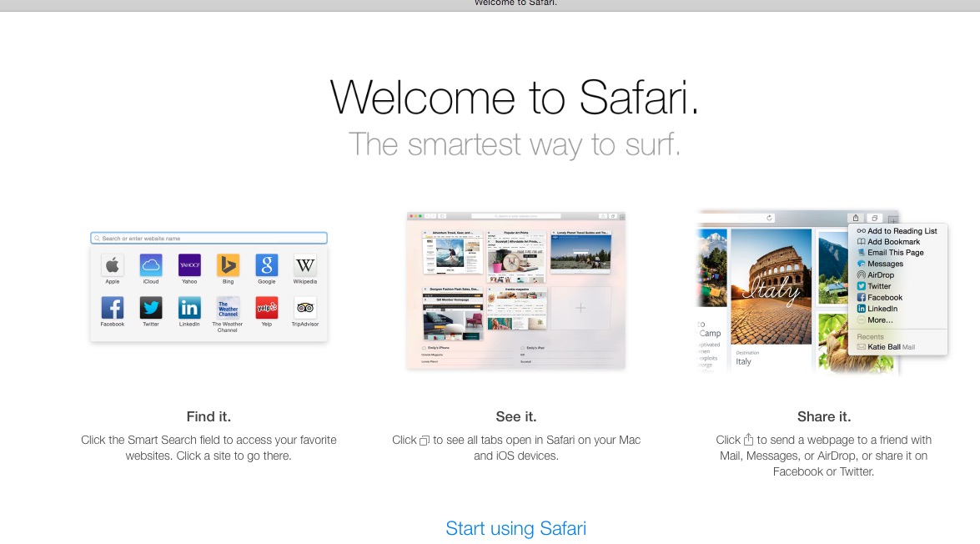The width and height of the screenshot is (980, 544).
Task: Pick Messages in the share menu
Action: pyautogui.click(x=880, y=264)
